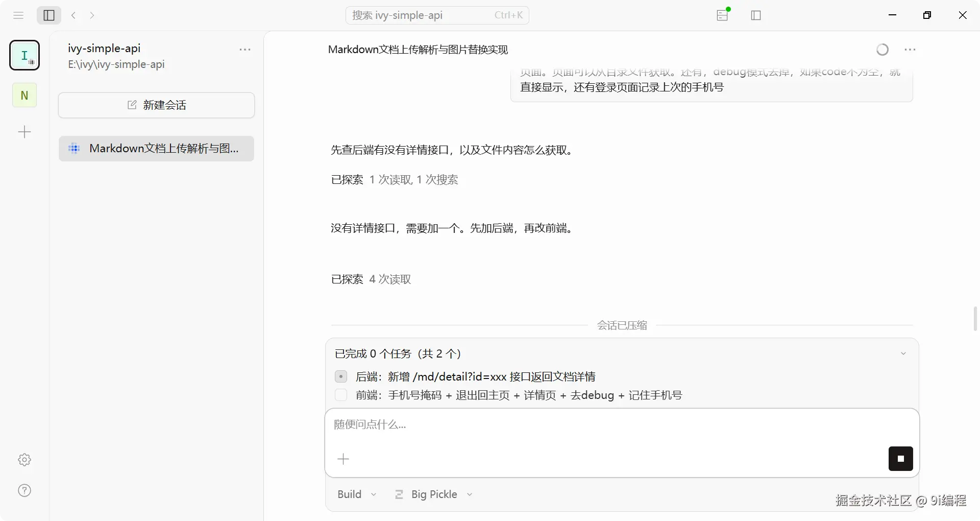Click the user message bubble about 登录页面
This screenshot has width=980, height=521.
(712, 85)
